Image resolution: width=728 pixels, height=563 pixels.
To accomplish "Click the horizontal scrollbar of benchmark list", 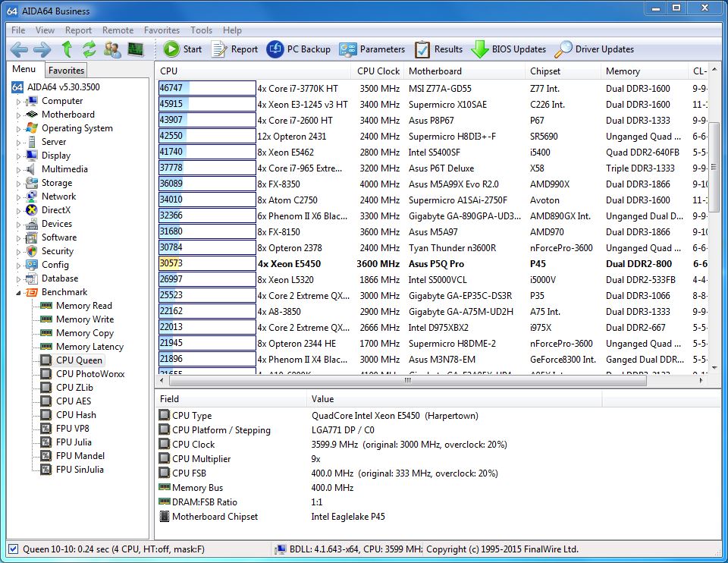I will pos(408,380).
